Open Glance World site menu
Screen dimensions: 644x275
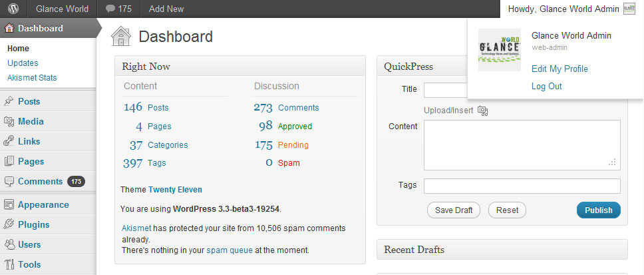[62, 9]
